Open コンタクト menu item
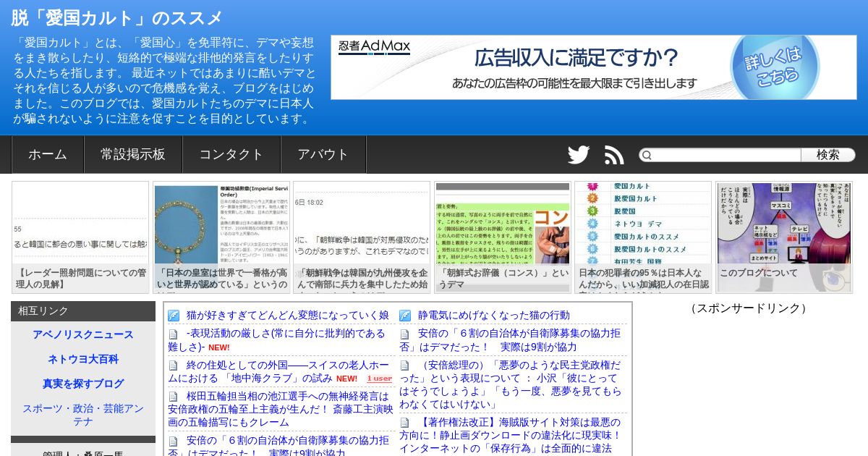 231,155
